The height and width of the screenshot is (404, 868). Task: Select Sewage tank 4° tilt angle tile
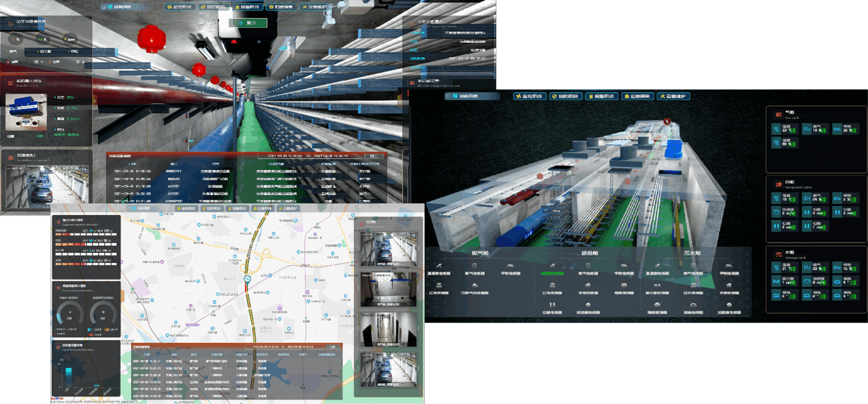coord(845,282)
